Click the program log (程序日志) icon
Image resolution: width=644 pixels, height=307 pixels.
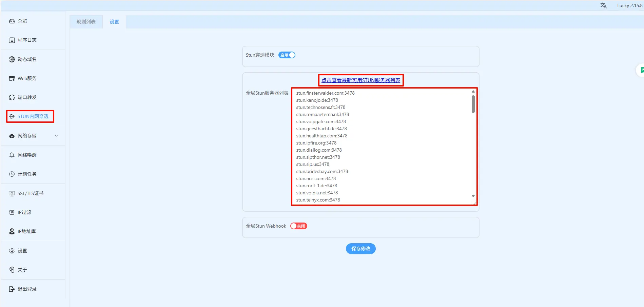click(x=12, y=40)
